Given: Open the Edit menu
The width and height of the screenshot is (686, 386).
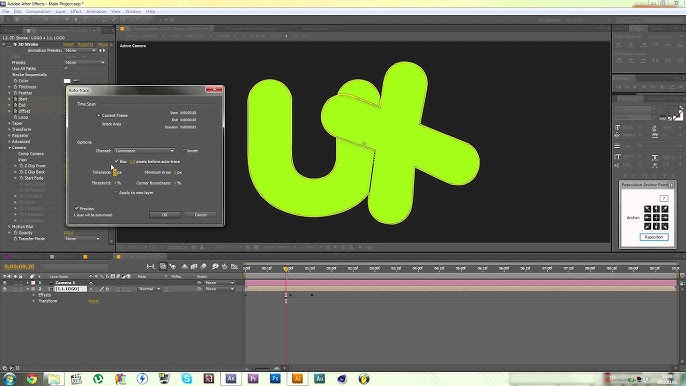Looking at the screenshot, I should tap(18, 11).
